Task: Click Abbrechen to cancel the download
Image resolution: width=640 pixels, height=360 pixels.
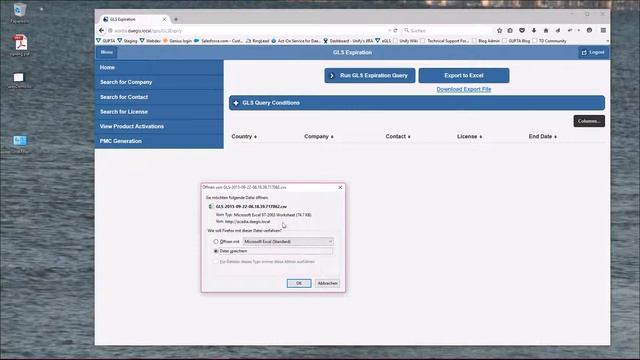Action: pos(327,283)
